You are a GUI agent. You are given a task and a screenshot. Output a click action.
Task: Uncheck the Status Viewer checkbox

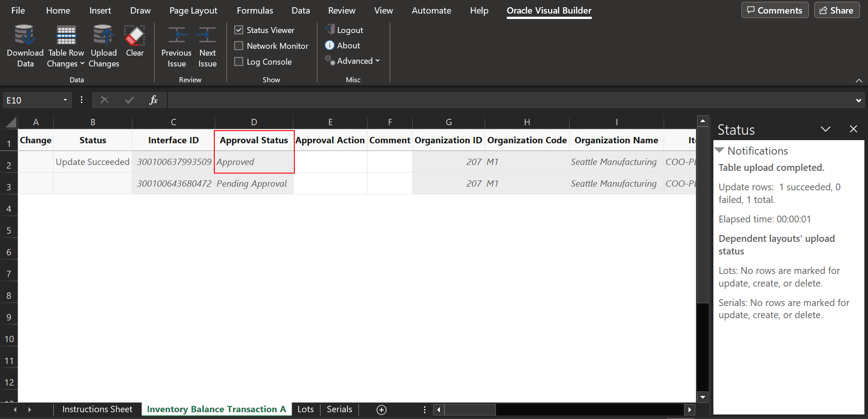click(239, 30)
